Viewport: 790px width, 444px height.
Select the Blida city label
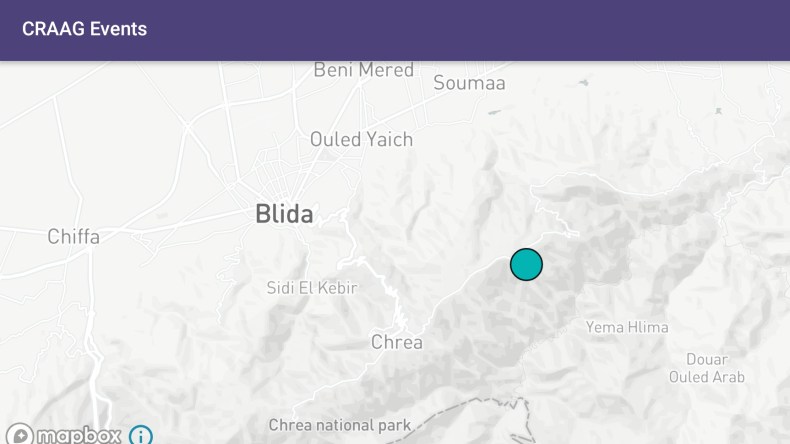pos(284,213)
